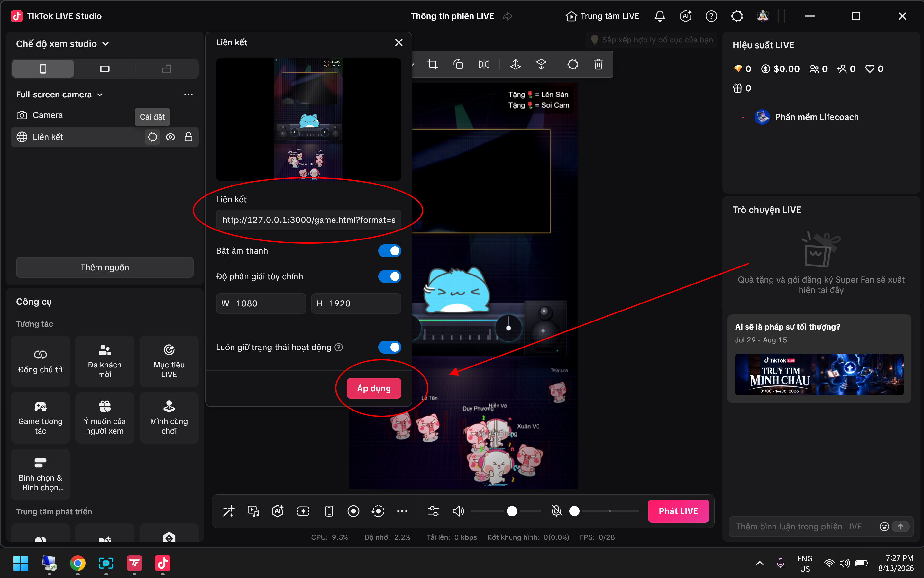Close the Liên kết dialog
924x578 pixels.
click(x=398, y=42)
